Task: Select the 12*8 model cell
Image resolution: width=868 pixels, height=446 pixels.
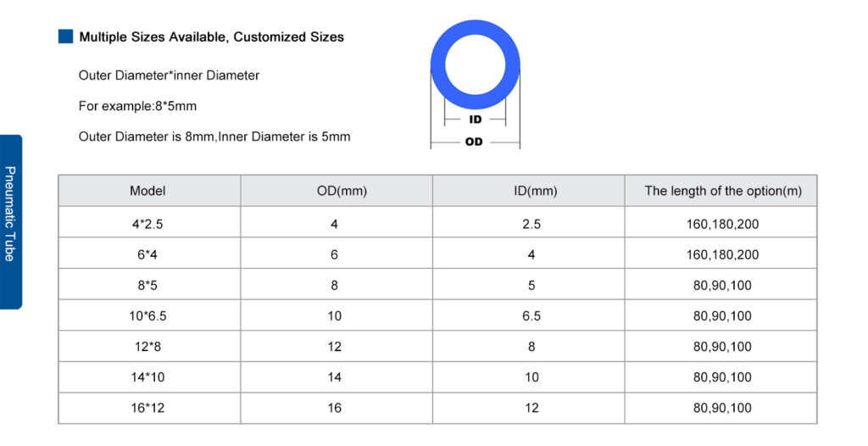Action: [x=147, y=347]
